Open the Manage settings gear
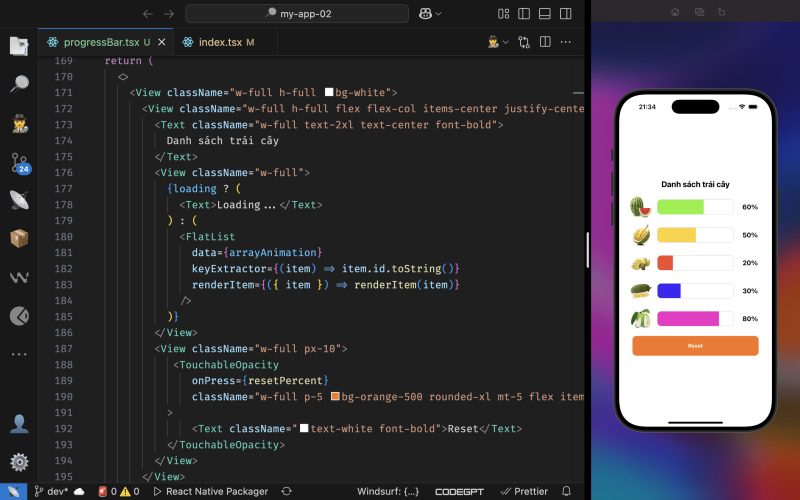Image resolution: width=800 pixels, height=500 pixels. click(x=19, y=462)
